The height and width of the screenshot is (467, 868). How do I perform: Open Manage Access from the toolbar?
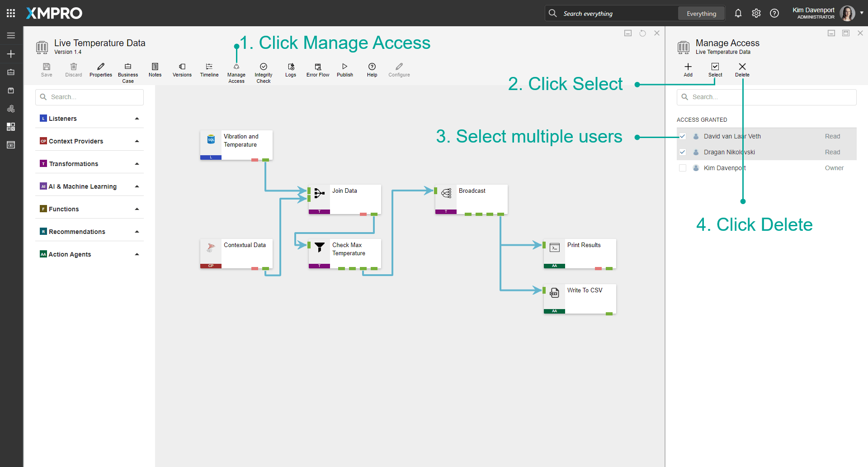pyautogui.click(x=236, y=70)
